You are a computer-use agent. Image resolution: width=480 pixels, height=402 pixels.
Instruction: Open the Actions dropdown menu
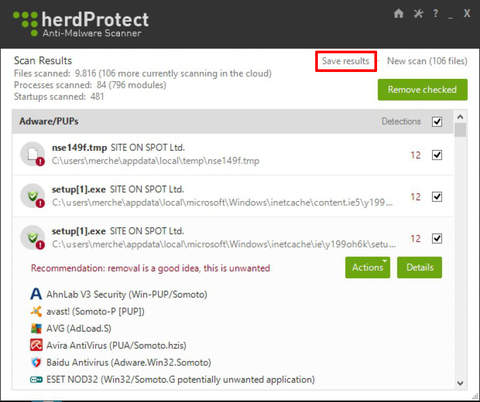point(368,267)
